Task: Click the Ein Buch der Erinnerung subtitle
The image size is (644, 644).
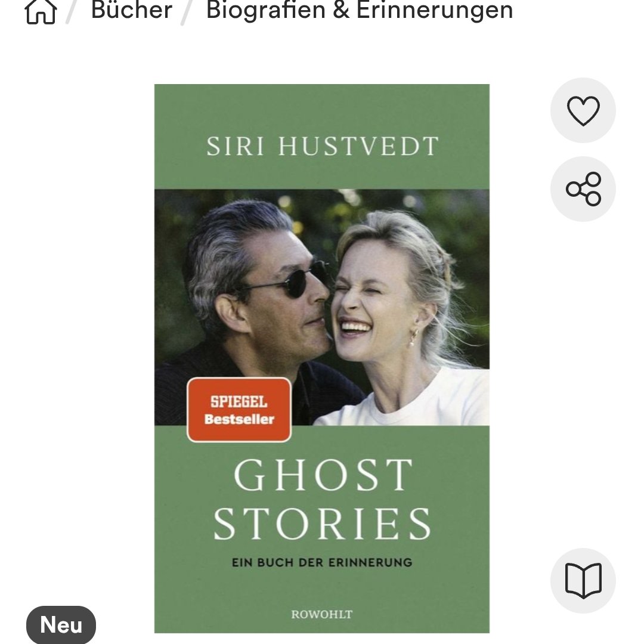Action: (322, 562)
